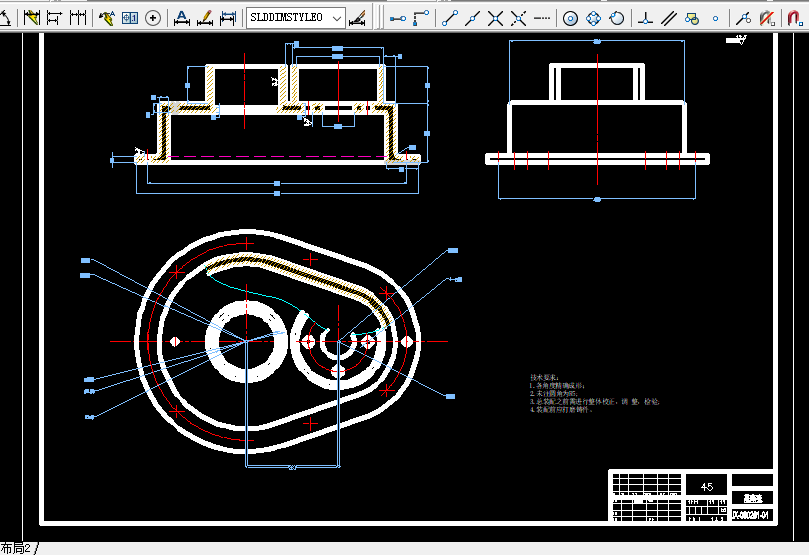Enable the Intersection object snap

click(x=495, y=19)
